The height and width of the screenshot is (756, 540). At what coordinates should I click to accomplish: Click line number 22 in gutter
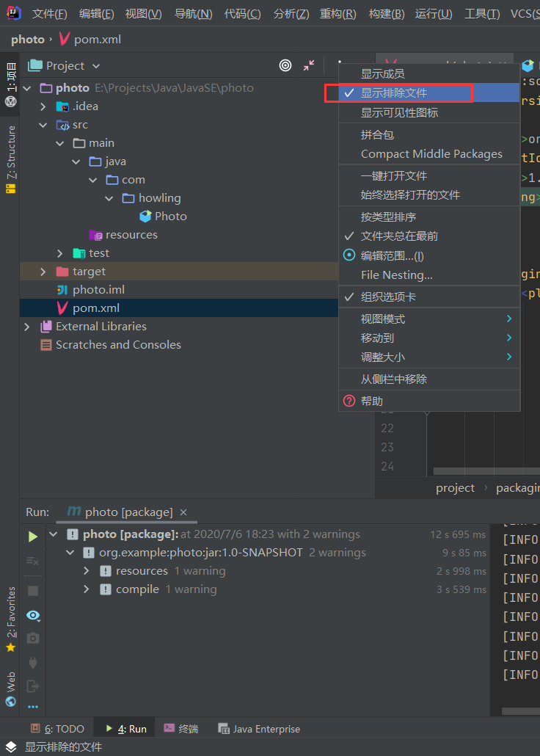(387, 428)
